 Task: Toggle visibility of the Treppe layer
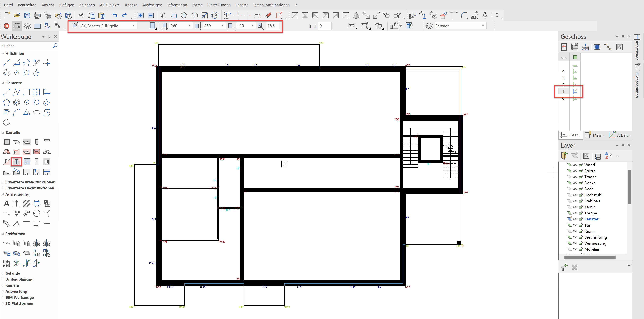(x=575, y=213)
